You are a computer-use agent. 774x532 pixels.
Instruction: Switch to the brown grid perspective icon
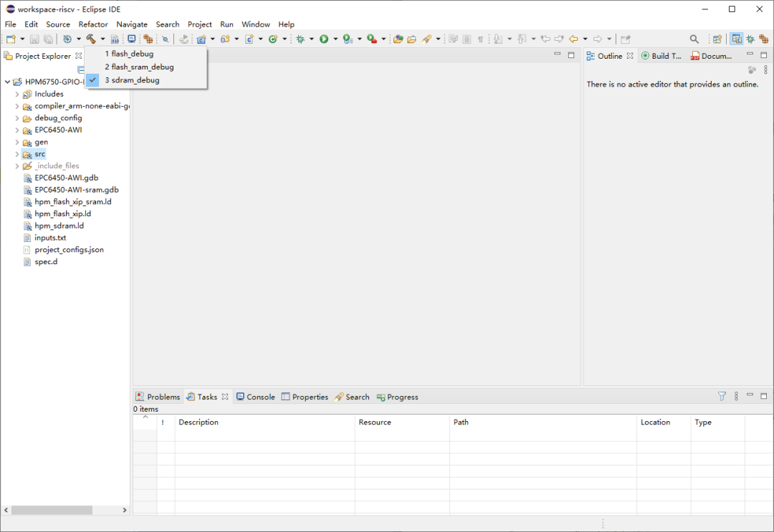[x=764, y=39]
